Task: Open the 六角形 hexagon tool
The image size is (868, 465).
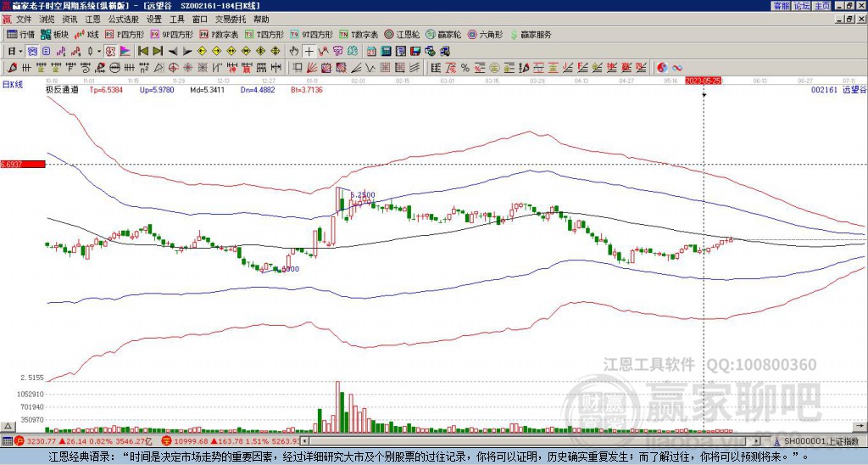Action: pos(485,34)
